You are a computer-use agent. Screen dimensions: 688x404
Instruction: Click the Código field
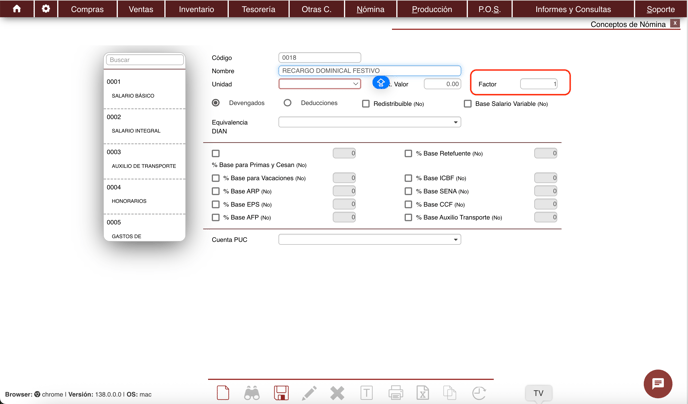point(319,57)
